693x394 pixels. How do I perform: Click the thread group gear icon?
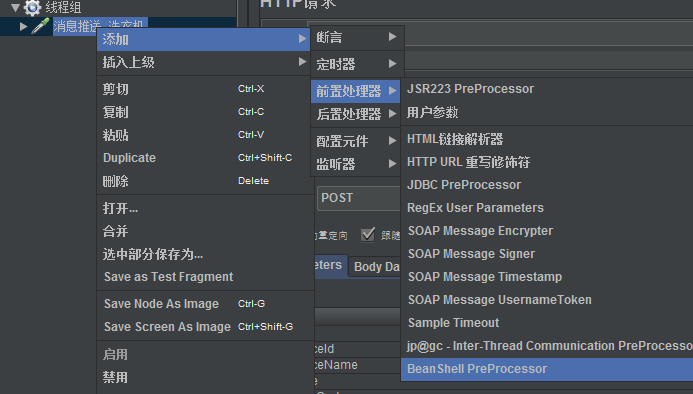[32, 7]
